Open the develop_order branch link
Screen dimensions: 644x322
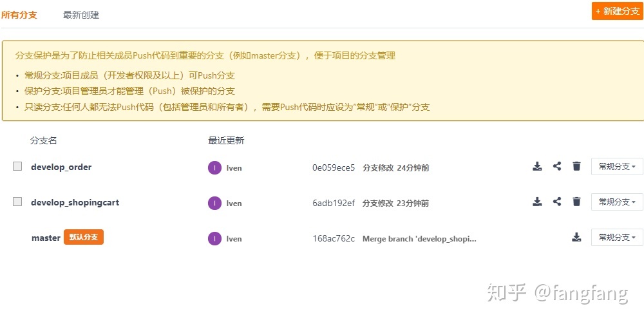coord(61,167)
